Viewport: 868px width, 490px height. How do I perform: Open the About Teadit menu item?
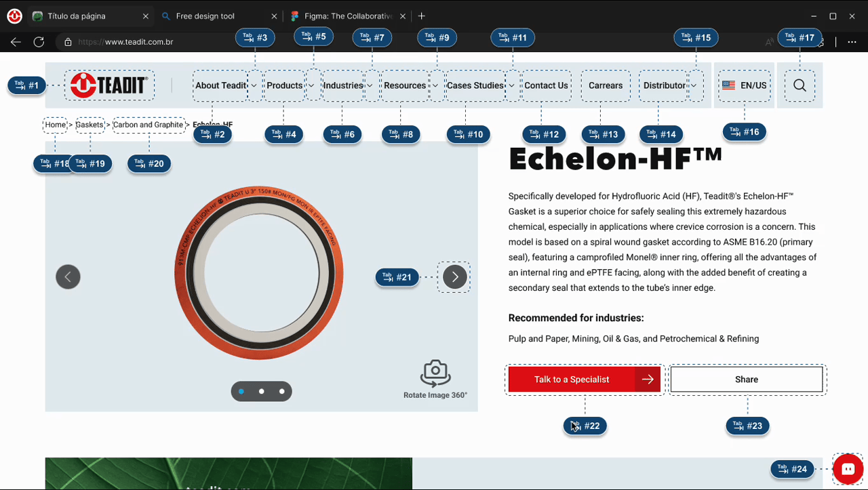coord(221,85)
